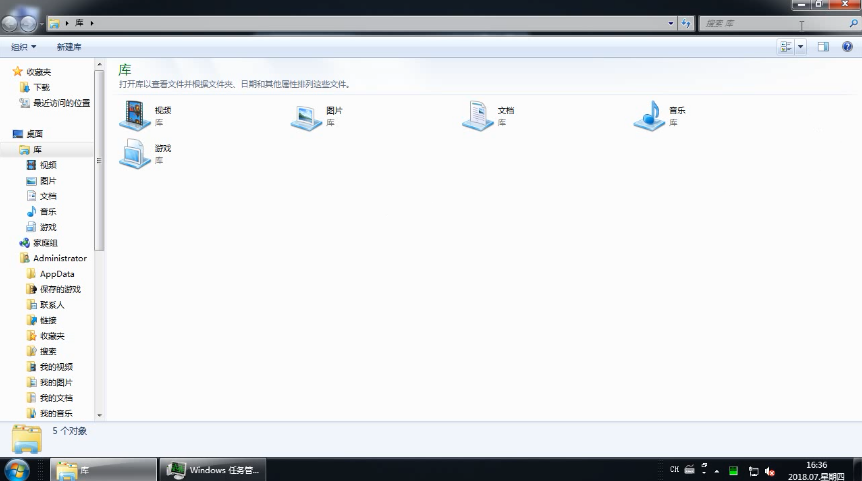The height and width of the screenshot is (481, 862).
Task: Select 音乐 in the navigation tree
Action: pyautogui.click(x=41, y=212)
